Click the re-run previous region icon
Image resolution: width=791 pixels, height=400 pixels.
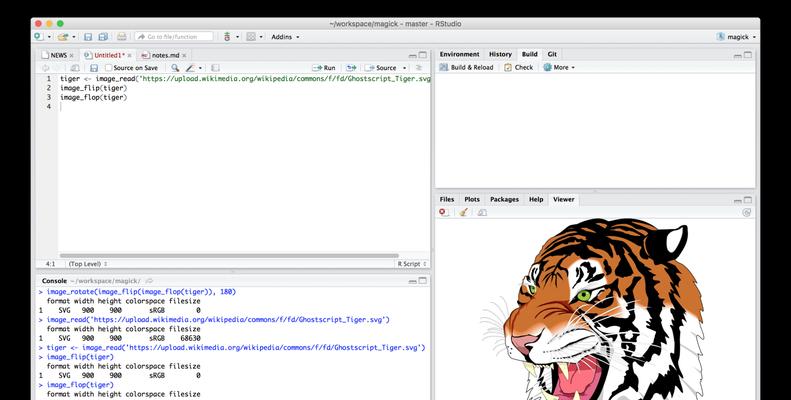(x=351, y=68)
